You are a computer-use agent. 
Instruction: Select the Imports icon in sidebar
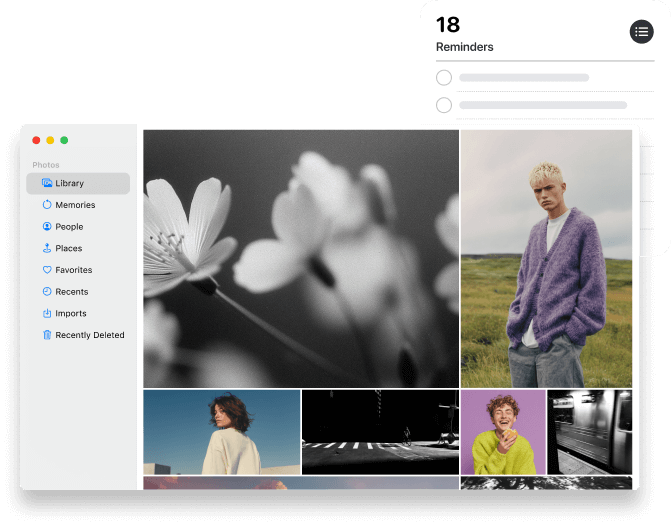tap(46, 314)
